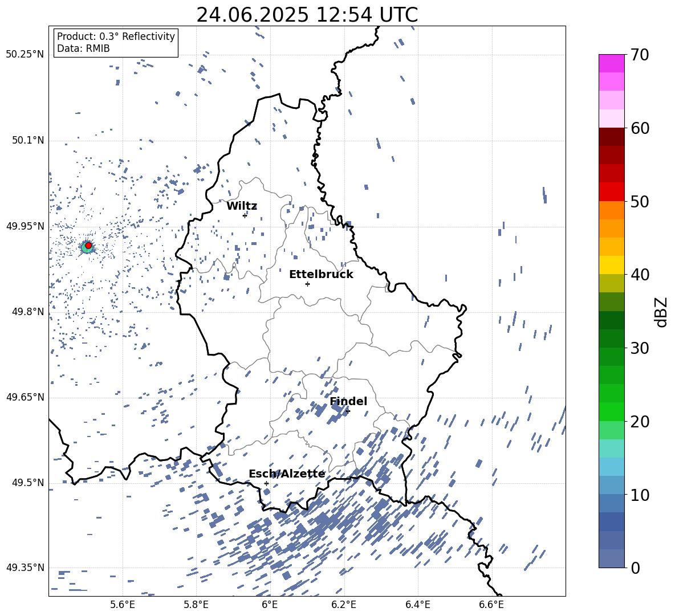Click the 50 tick label on the colorbar
The image size is (675, 616).
click(639, 202)
